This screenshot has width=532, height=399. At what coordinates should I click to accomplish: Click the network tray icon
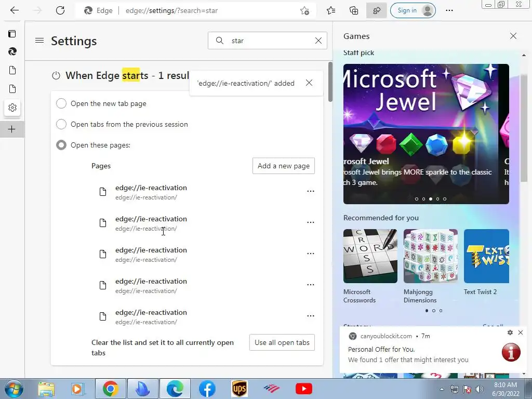[x=454, y=389]
